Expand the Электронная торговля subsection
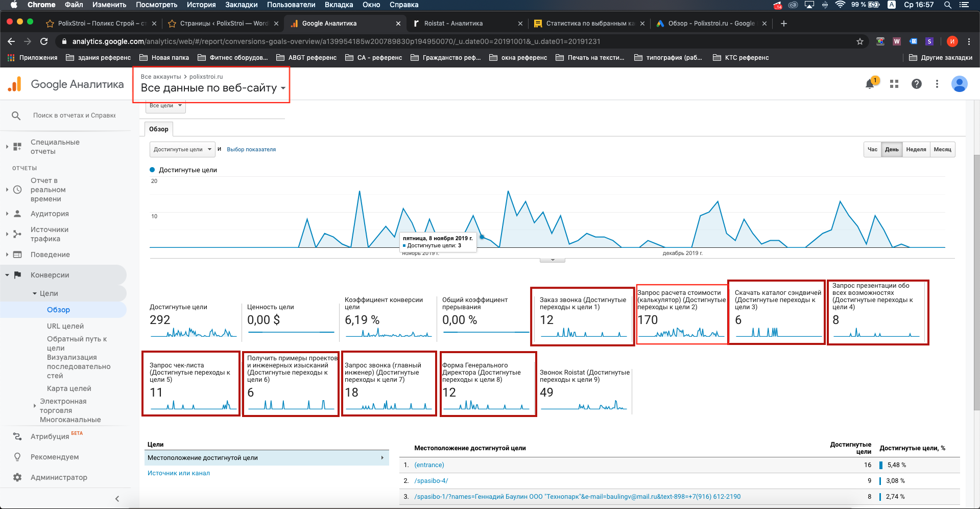This screenshot has width=980, height=509. click(35, 406)
